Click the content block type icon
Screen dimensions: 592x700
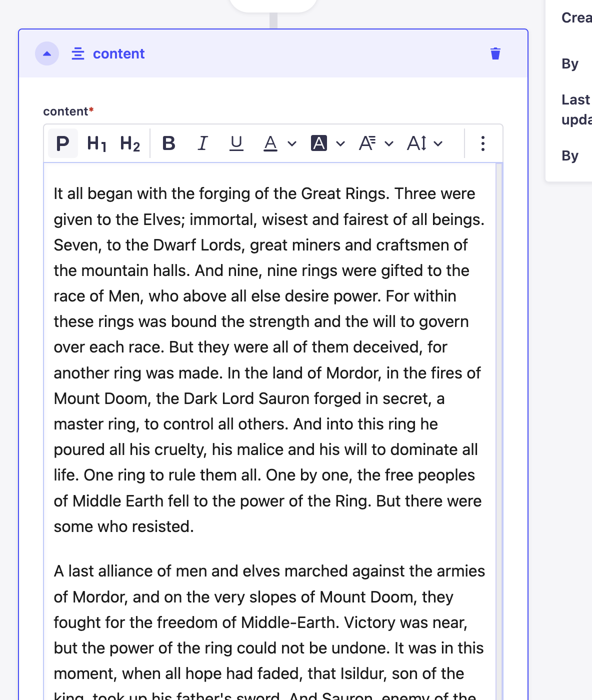(x=78, y=53)
